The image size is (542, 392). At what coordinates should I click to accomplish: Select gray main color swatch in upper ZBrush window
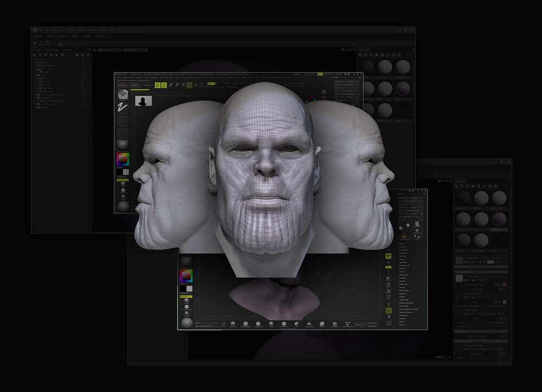126,172
